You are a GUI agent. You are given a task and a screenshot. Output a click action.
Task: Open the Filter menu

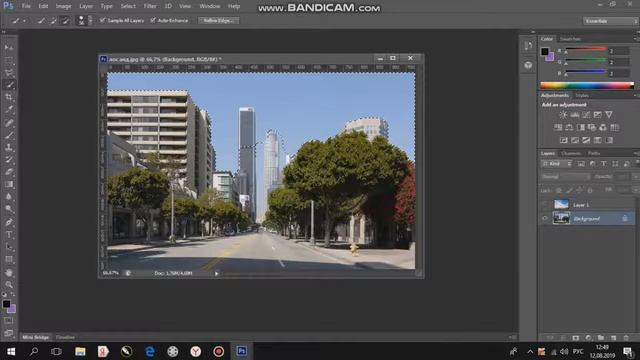pos(150,6)
